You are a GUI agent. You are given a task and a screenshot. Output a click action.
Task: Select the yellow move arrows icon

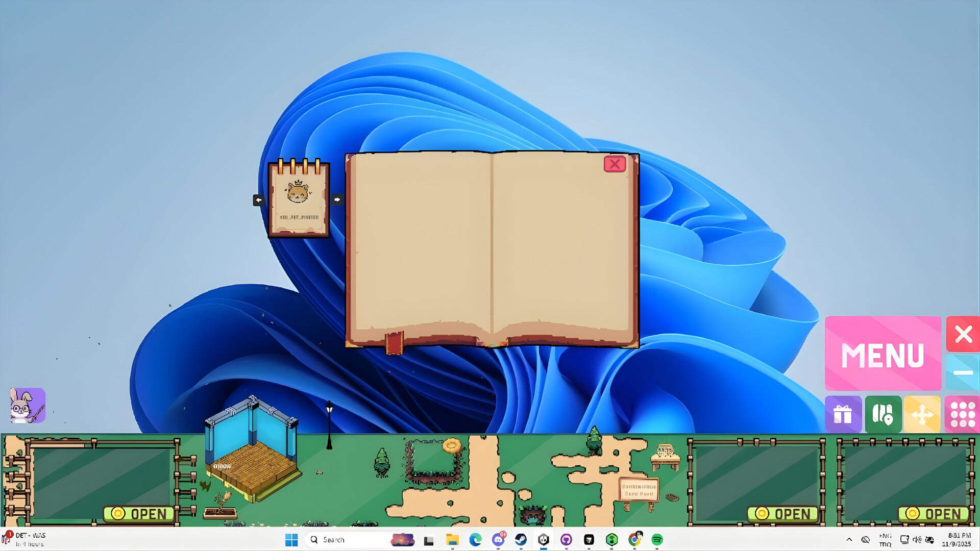(x=923, y=414)
